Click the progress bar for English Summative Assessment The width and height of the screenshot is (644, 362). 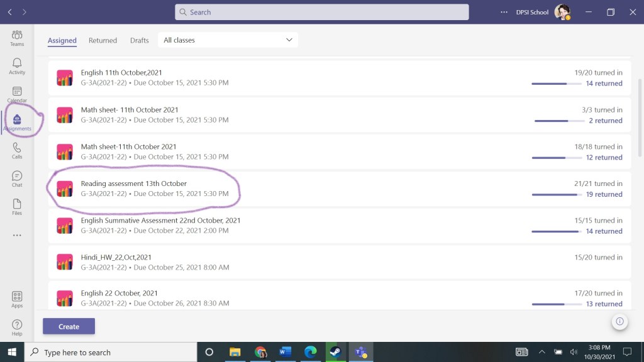(x=555, y=231)
